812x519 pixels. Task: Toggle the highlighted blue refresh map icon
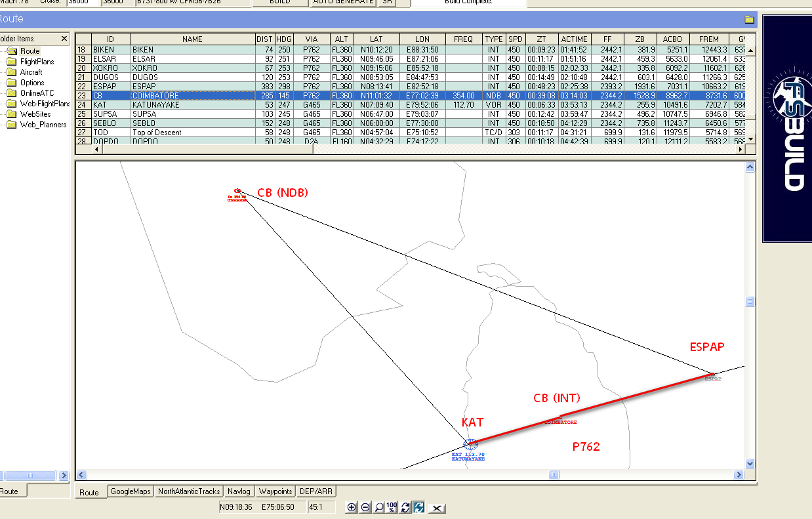[x=419, y=507]
